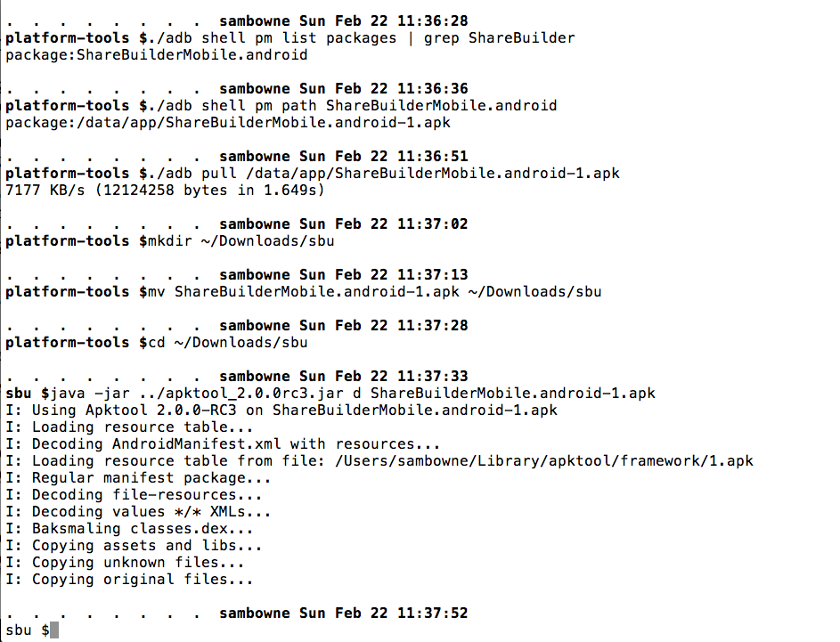The image size is (840, 642).
Task: Click the package:ShareBuilderMobile.android output line
Action: tap(157, 55)
